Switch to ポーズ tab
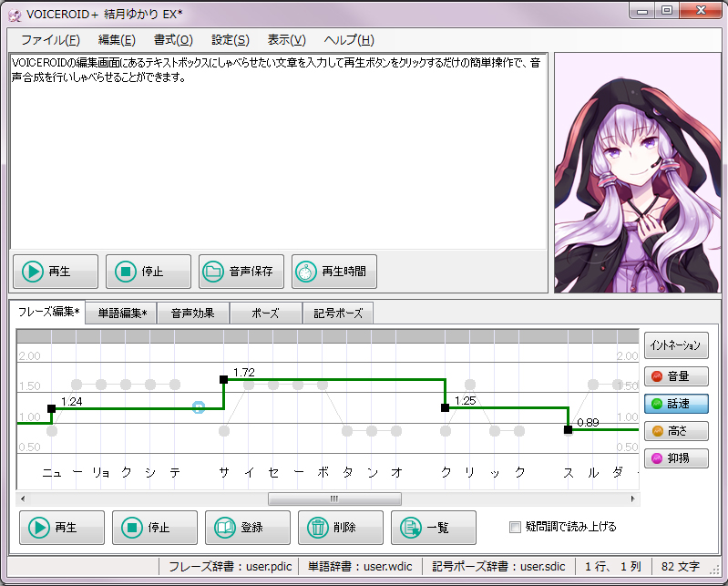Screen dimensions: 728x586 [265, 313]
